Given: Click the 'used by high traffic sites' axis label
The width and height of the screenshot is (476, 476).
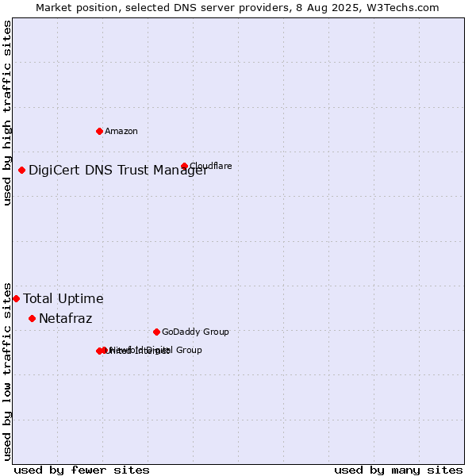Looking at the screenshot, I should (6, 113).
